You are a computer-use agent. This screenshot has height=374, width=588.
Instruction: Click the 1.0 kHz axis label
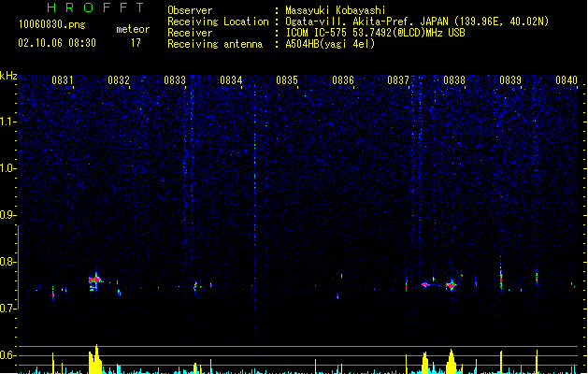coord(8,168)
